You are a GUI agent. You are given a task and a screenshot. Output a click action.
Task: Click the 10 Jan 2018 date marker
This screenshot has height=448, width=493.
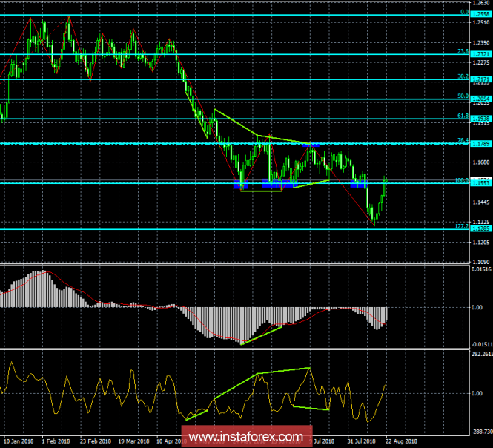pyautogui.click(x=19, y=441)
